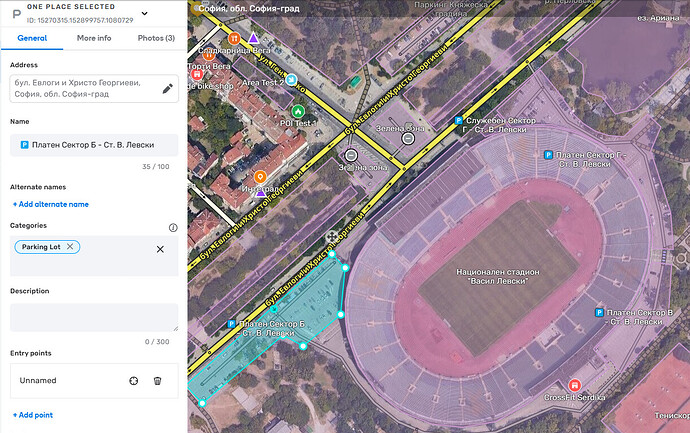Click the move handle of selected polygon

coord(331,237)
